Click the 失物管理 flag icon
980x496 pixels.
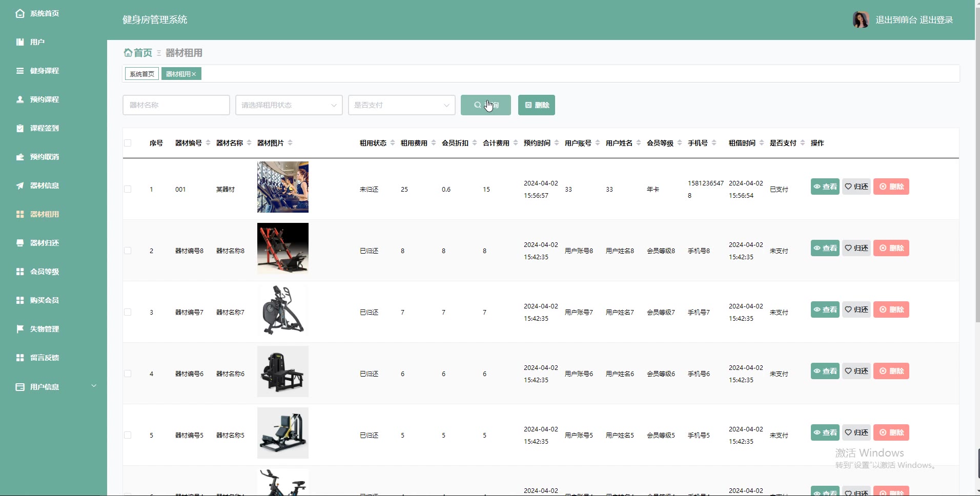20,329
